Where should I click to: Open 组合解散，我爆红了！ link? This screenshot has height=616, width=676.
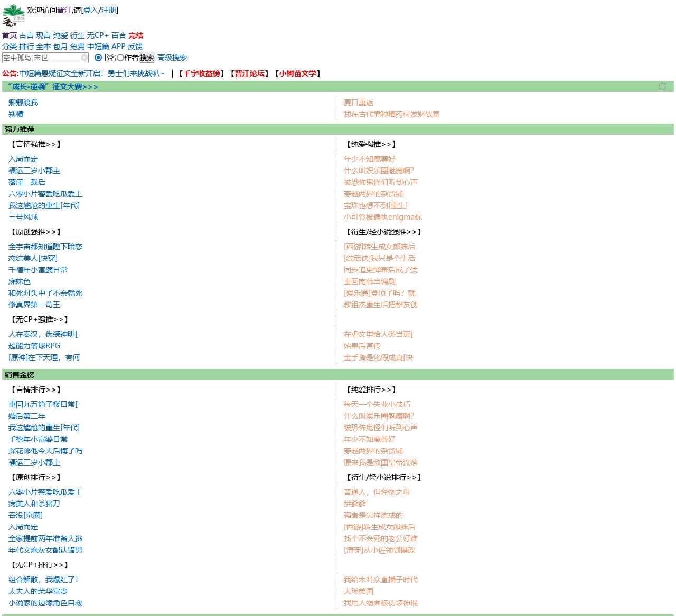43,580
